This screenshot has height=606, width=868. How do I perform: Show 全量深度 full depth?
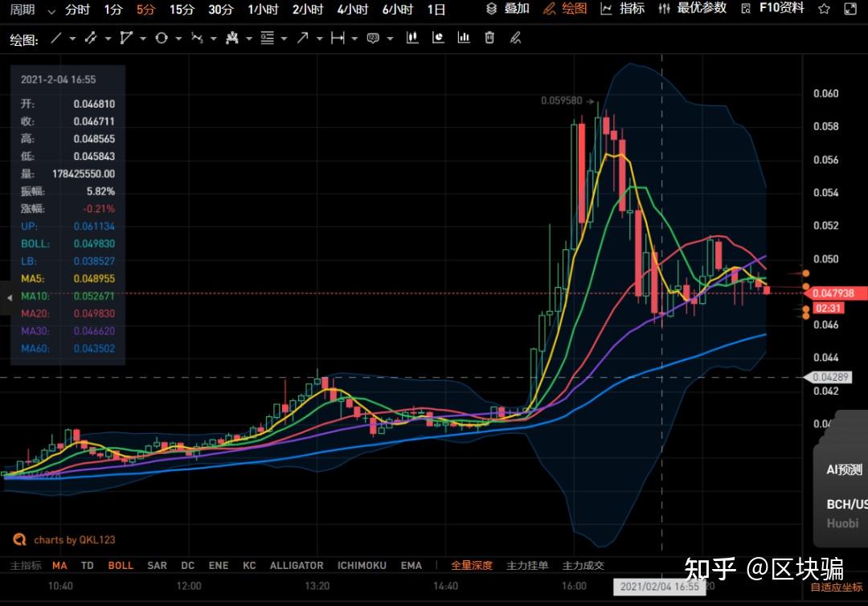472,566
